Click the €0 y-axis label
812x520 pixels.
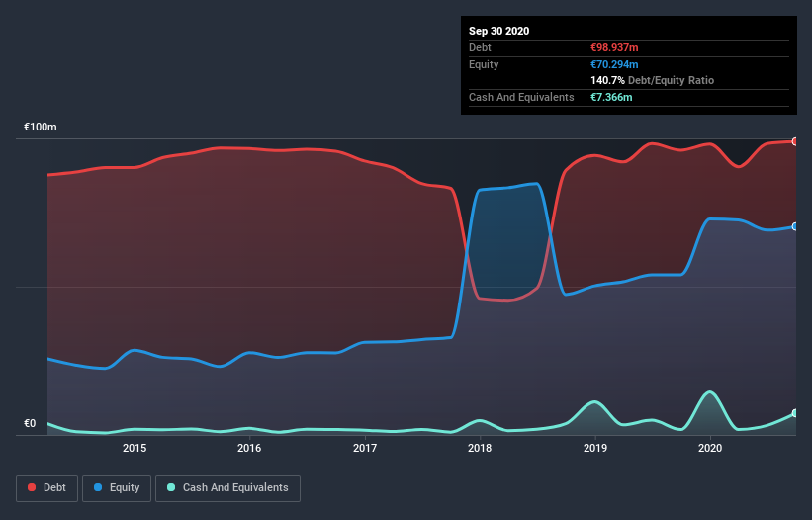point(30,423)
